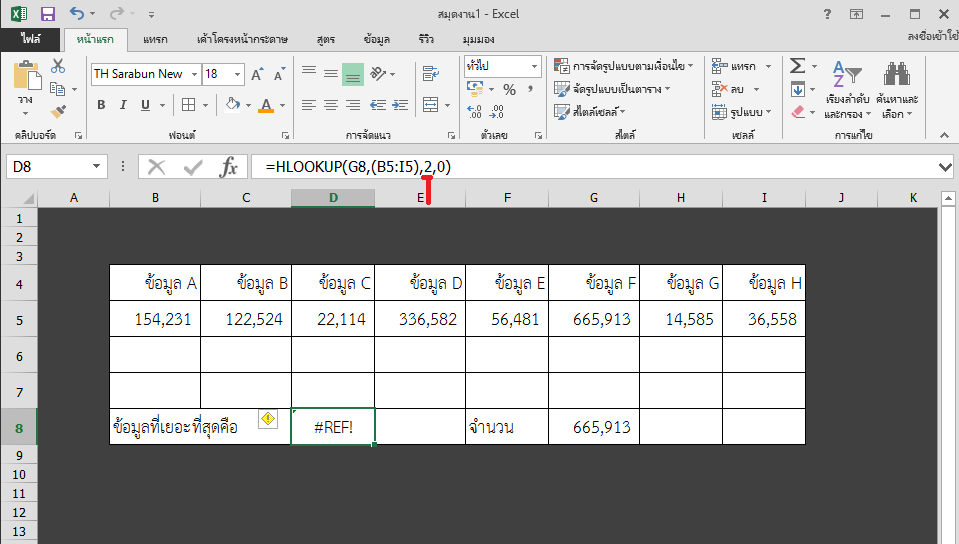Viewport: 959px width, 544px height.
Task: Click the Wrap Text icon
Action: point(431,73)
